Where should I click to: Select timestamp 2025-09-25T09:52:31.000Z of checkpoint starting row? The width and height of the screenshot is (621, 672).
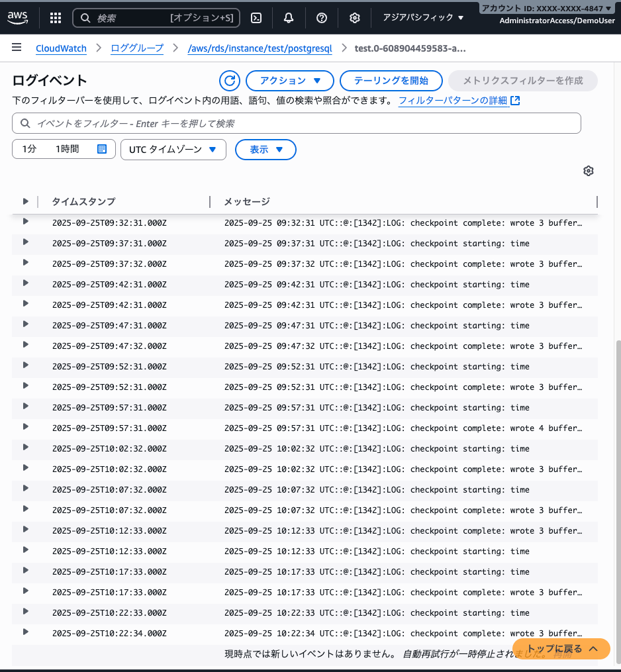(x=109, y=367)
